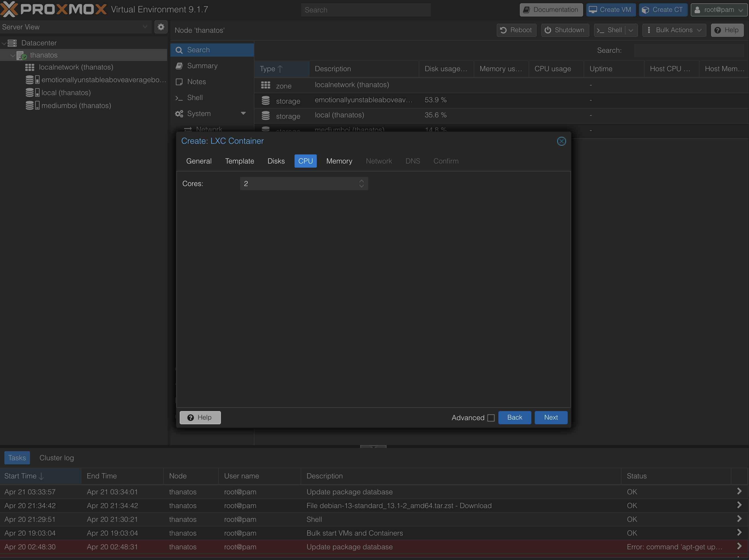749x560 pixels.
Task: Collapse the Datacenter tree node
Action: pyautogui.click(x=4, y=43)
